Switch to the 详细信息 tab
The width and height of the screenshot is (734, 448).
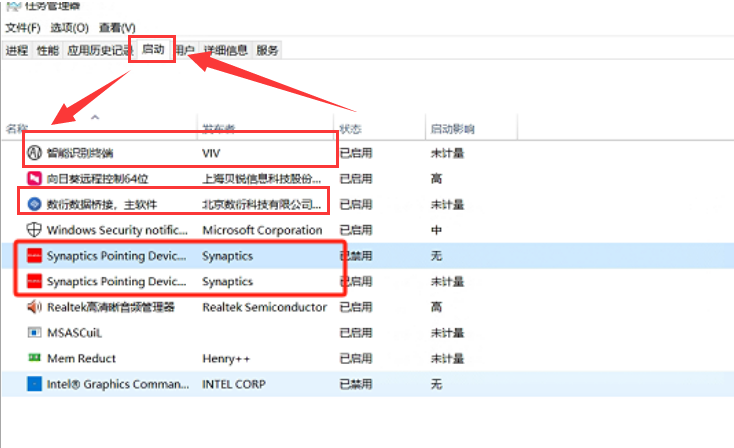tap(226, 50)
